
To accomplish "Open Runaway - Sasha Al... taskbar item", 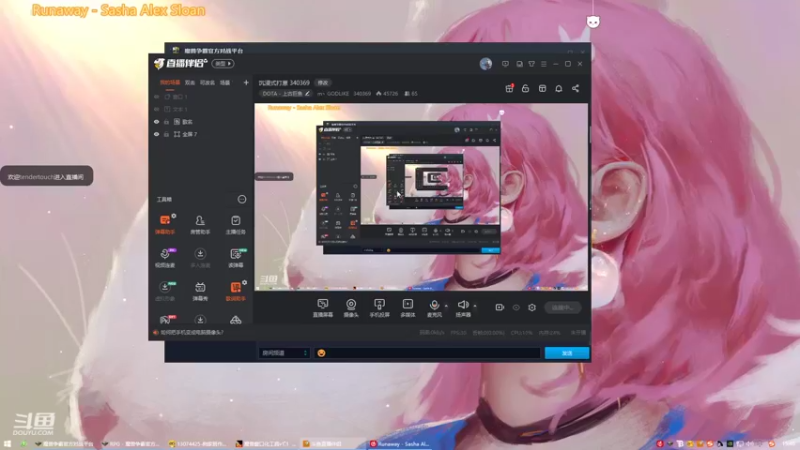I will click(400, 444).
